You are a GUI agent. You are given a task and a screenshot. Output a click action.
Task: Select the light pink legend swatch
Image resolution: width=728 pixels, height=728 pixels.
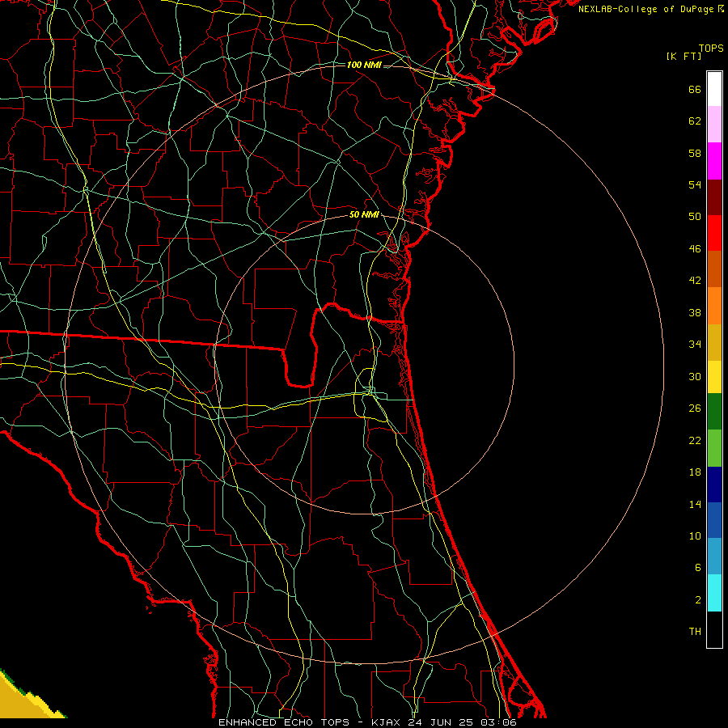[714, 125]
